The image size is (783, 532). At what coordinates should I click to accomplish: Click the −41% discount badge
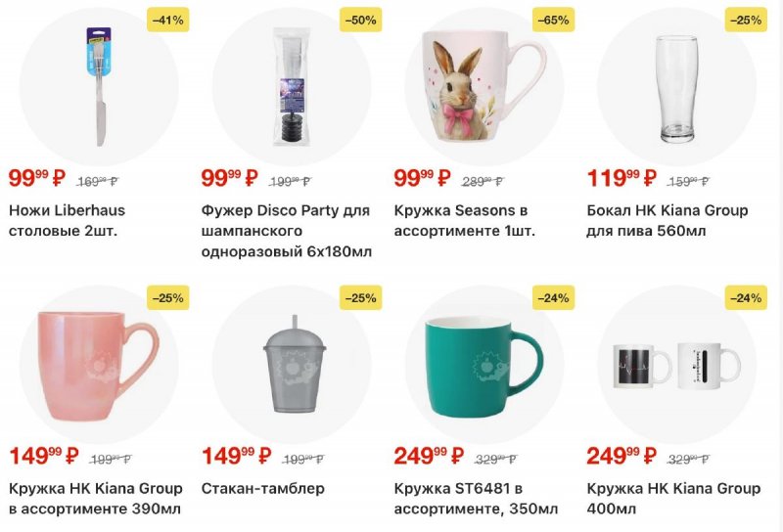coord(168,20)
